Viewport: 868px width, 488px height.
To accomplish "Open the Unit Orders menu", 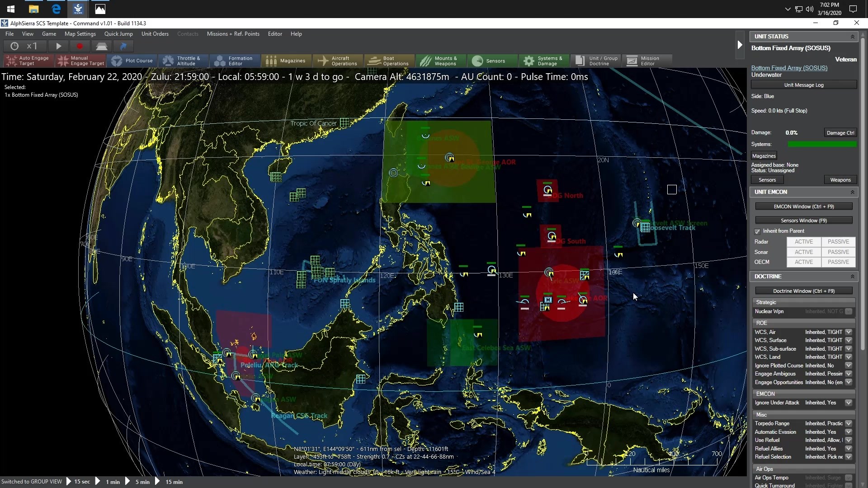I will click(x=155, y=34).
